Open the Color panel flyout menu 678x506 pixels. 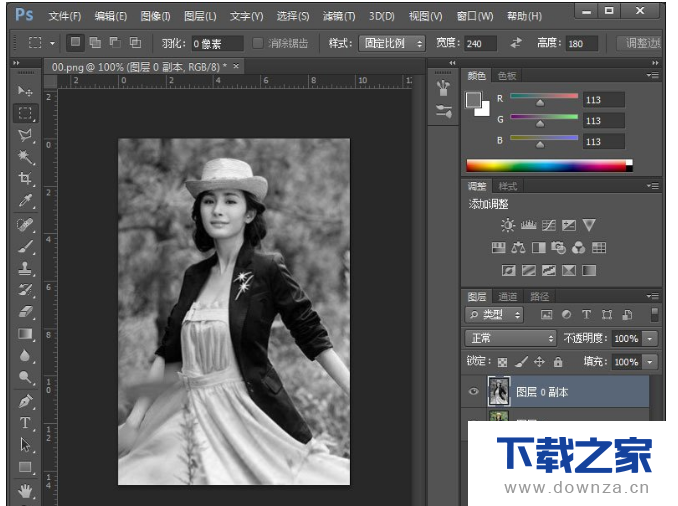[652, 76]
